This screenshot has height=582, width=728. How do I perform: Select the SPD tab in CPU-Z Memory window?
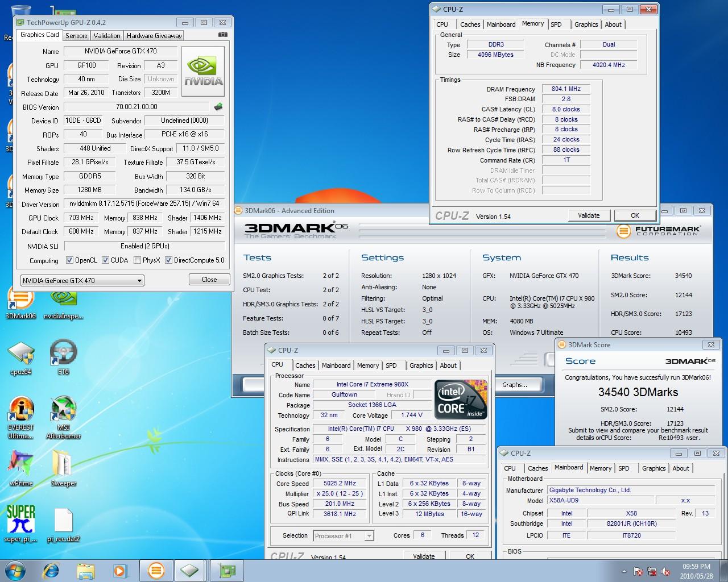(556, 24)
